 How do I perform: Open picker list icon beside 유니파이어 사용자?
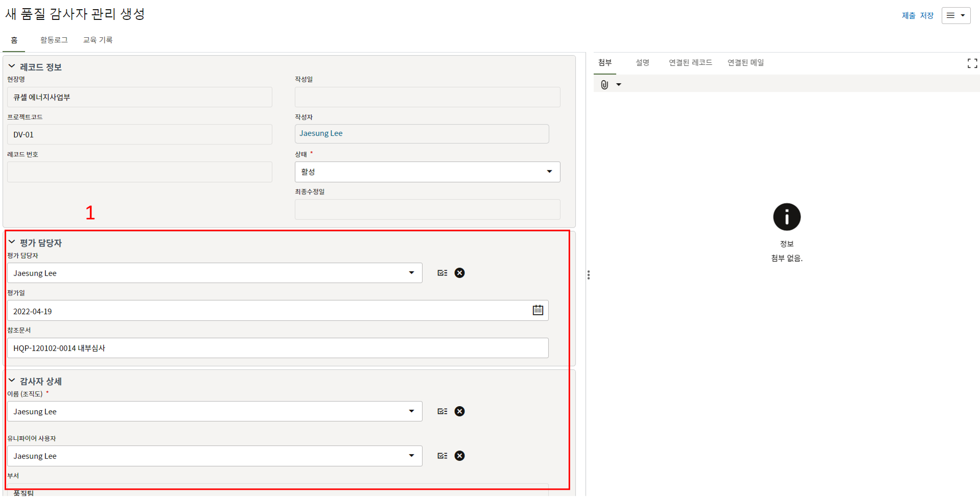click(x=442, y=456)
